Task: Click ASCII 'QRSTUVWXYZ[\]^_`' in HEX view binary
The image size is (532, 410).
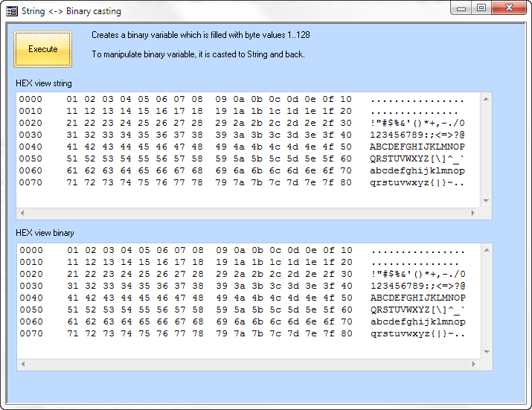Action: coord(418,310)
